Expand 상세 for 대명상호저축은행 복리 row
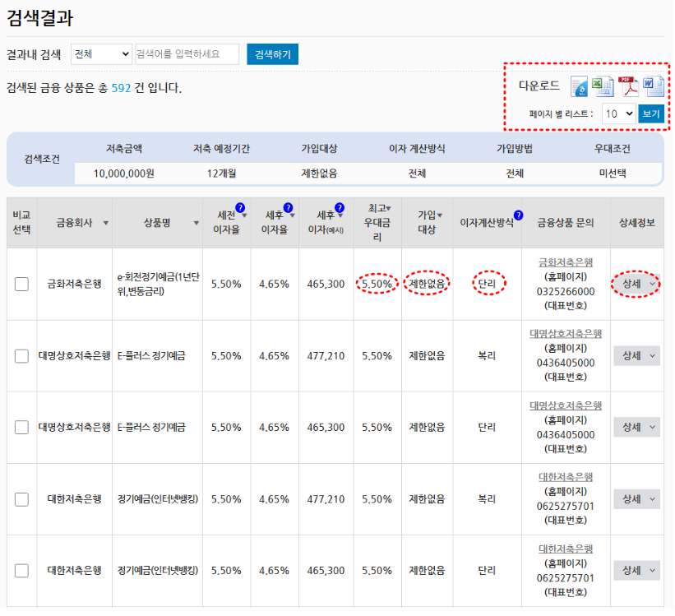This screenshot has width=675, height=616. (x=636, y=356)
